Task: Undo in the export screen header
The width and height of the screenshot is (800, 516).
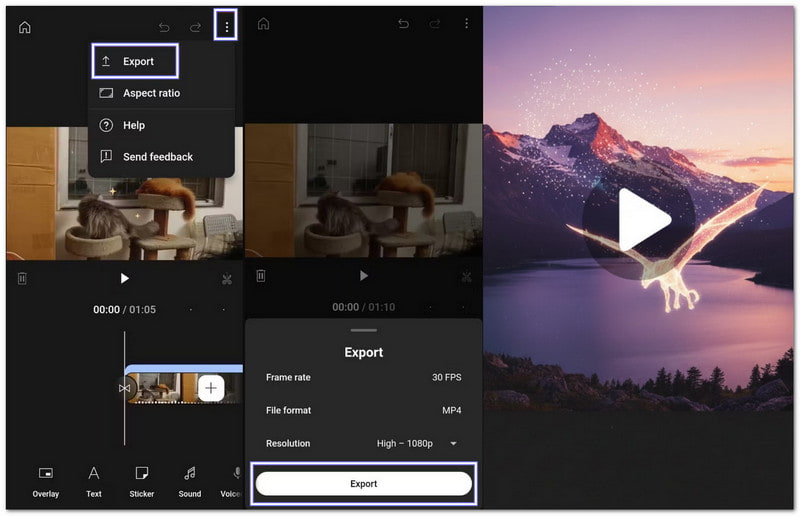Action: point(403,23)
